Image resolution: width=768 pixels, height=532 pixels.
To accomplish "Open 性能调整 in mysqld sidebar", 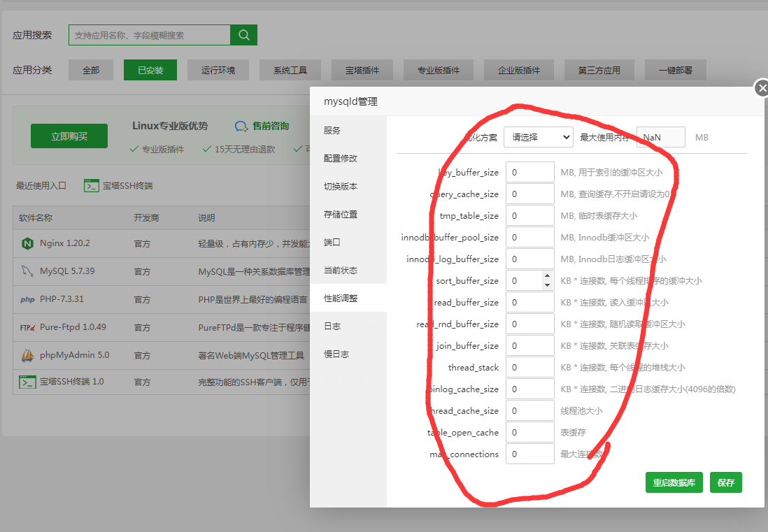I will coord(348,298).
